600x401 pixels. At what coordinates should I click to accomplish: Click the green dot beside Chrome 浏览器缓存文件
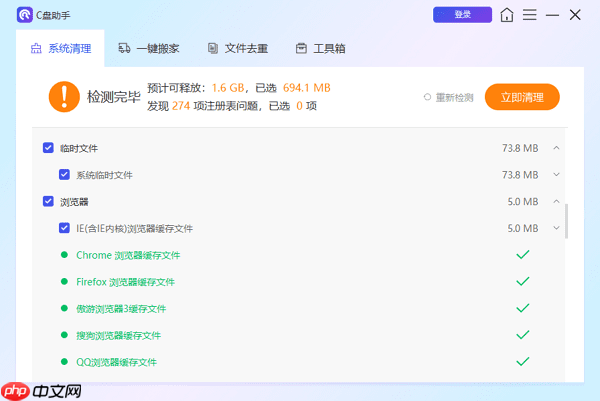pos(64,255)
